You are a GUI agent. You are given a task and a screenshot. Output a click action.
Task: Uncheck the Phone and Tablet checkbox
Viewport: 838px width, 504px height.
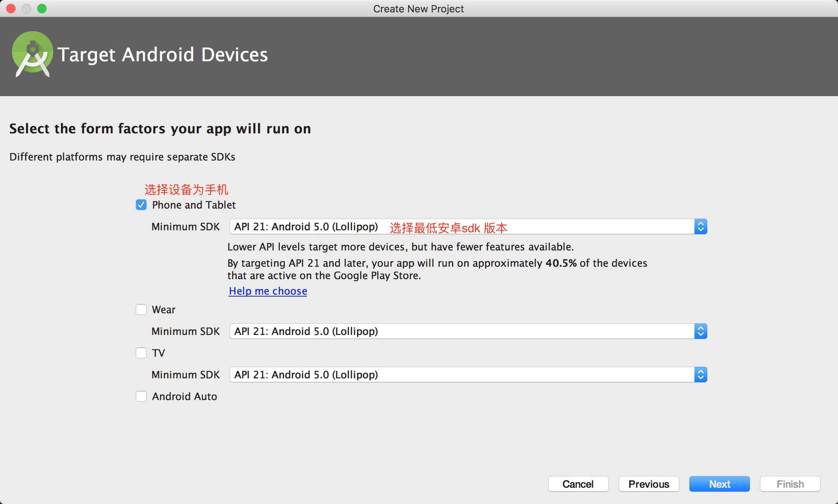(141, 205)
